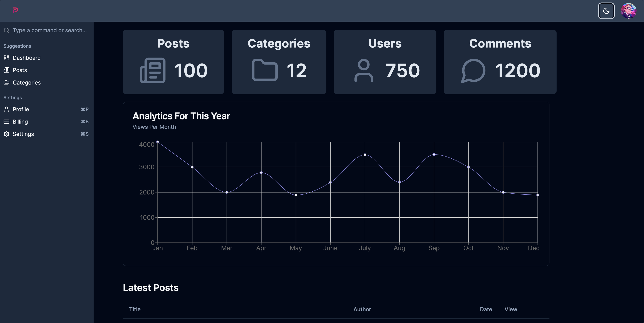Open Dashboard from the sidebar

pyautogui.click(x=26, y=58)
